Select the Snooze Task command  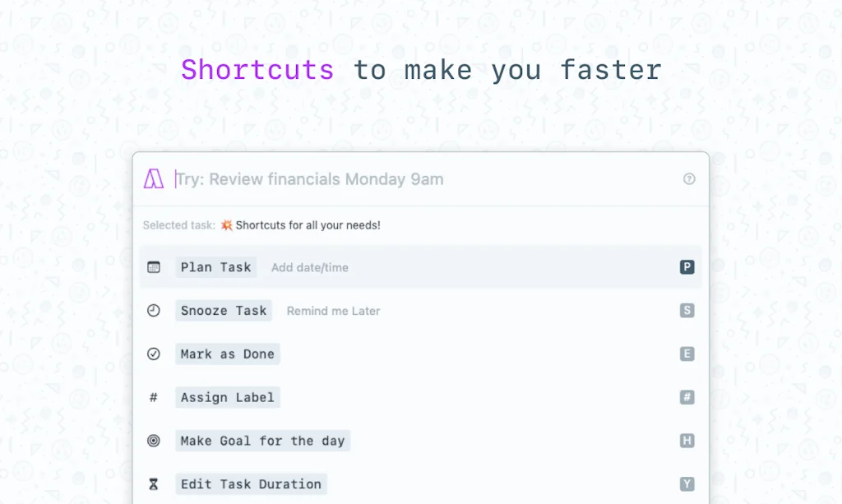point(224,311)
